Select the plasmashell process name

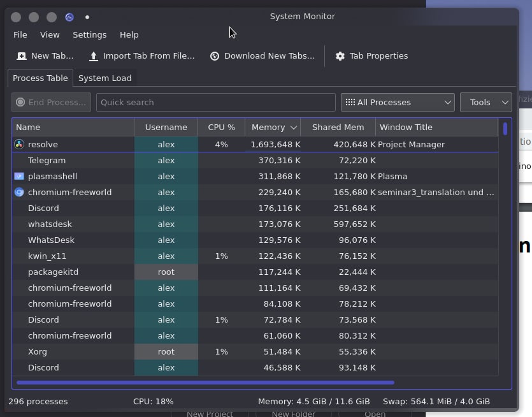click(53, 176)
